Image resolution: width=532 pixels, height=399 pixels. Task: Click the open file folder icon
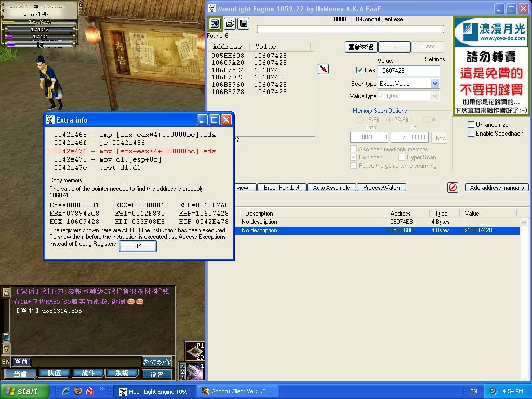click(230, 24)
